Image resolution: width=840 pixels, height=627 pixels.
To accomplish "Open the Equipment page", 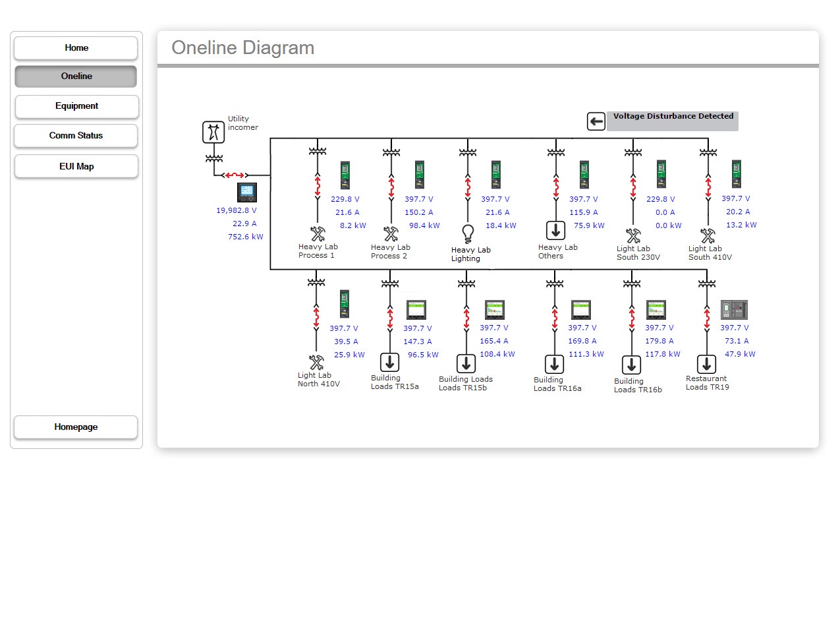I will (x=76, y=107).
